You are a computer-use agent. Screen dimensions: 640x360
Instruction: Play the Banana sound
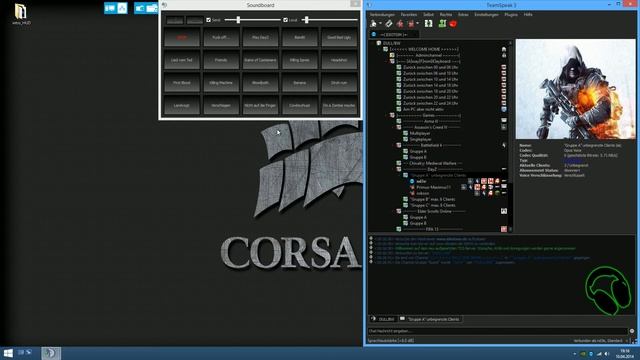pyautogui.click(x=300, y=83)
